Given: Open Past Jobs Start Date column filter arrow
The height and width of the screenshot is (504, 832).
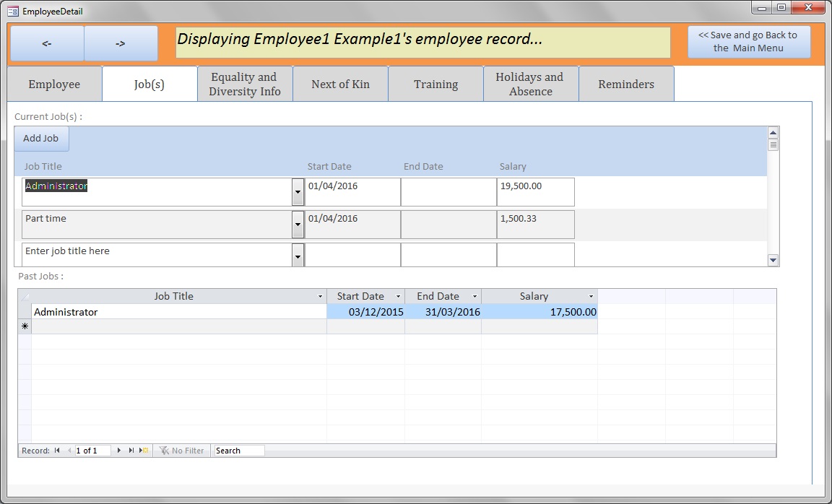Looking at the screenshot, I should 398,297.
